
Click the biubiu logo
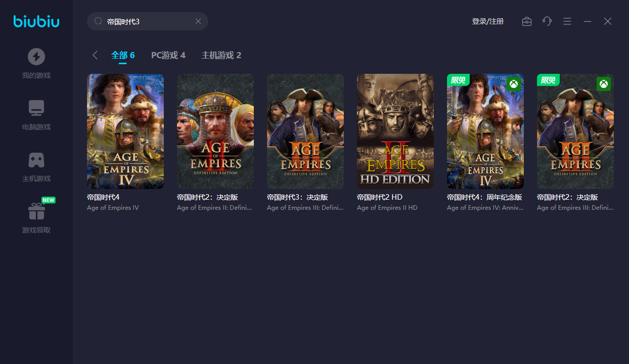click(36, 21)
